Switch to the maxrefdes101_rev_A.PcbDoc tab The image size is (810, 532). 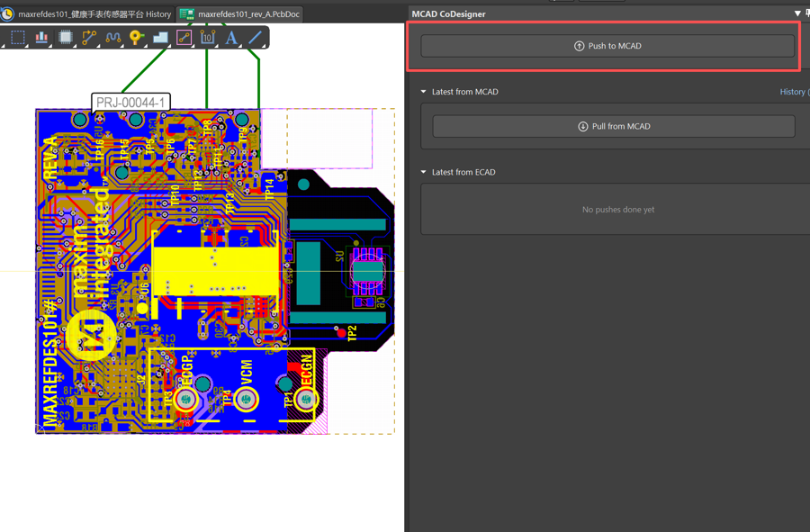point(239,14)
